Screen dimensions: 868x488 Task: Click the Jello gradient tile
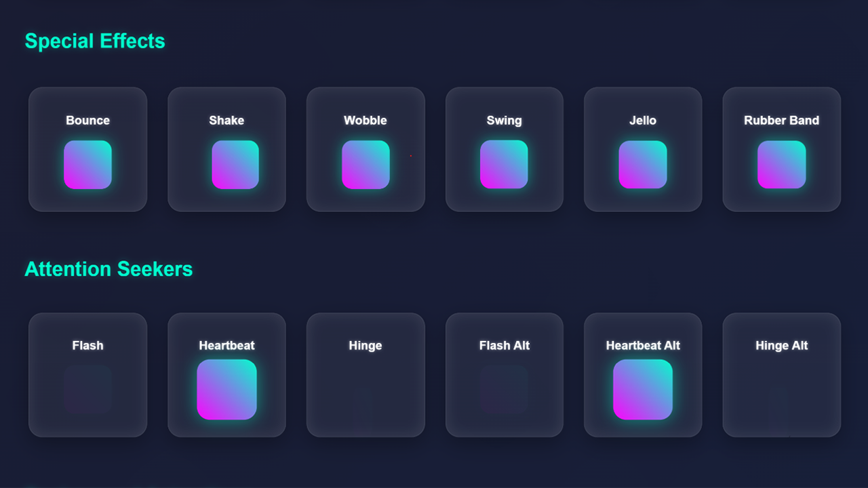point(643,163)
